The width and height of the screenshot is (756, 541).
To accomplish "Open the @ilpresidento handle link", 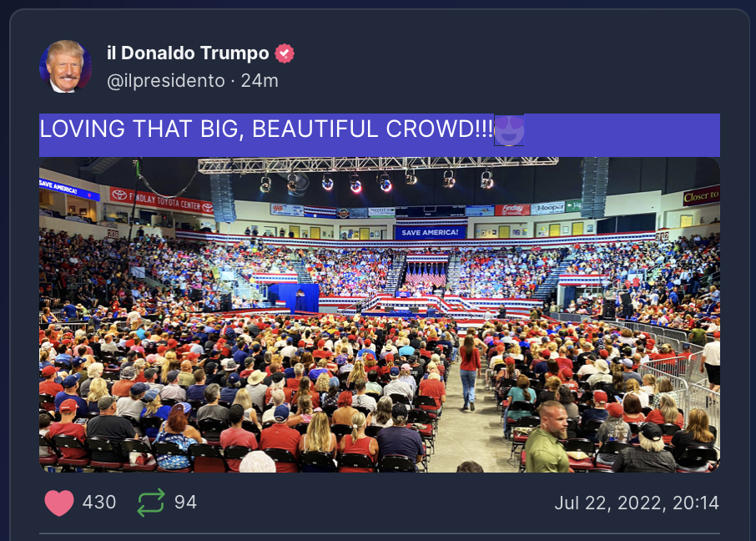I will (166, 81).
